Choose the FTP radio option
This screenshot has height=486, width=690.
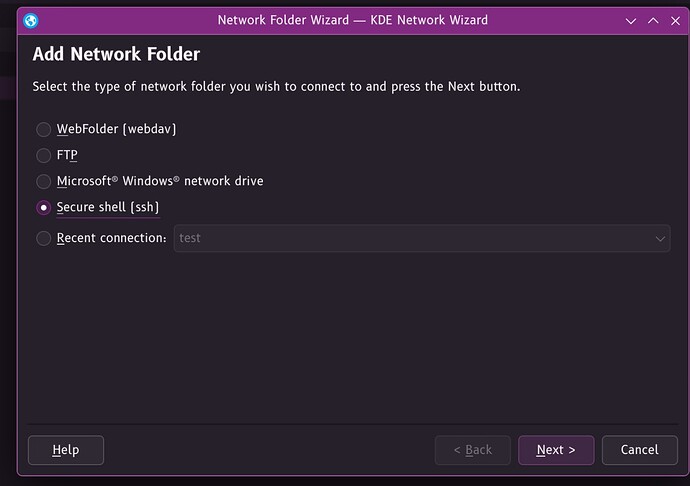tap(44, 155)
